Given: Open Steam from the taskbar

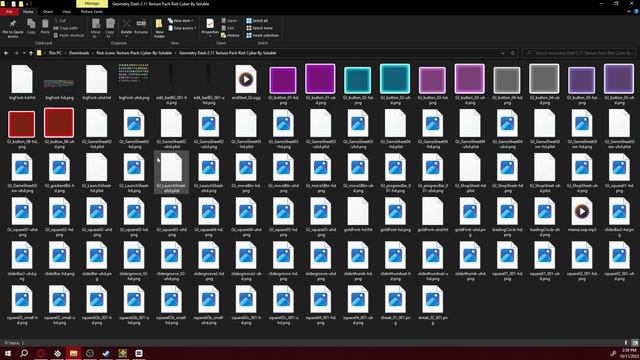Looking at the screenshot, I should click(106, 353).
